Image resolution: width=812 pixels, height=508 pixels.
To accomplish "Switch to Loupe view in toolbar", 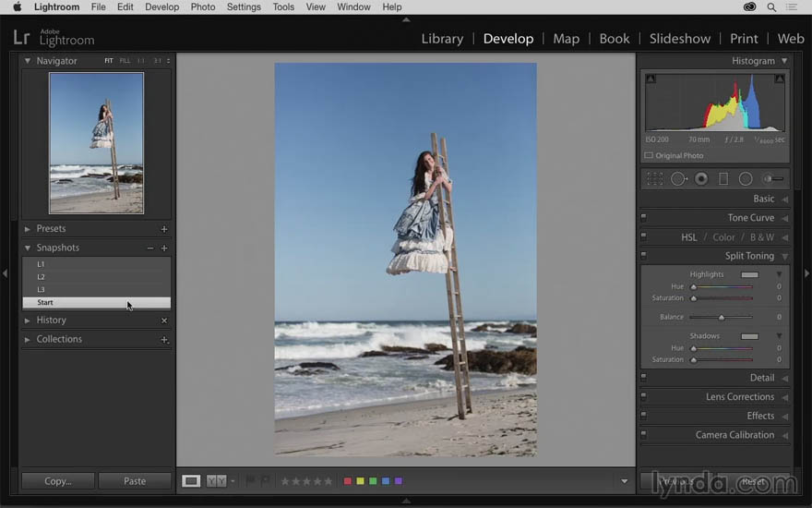I will [191, 481].
